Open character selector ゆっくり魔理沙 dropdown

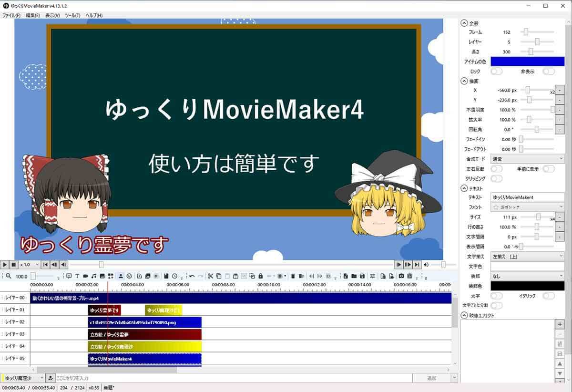(23, 378)
